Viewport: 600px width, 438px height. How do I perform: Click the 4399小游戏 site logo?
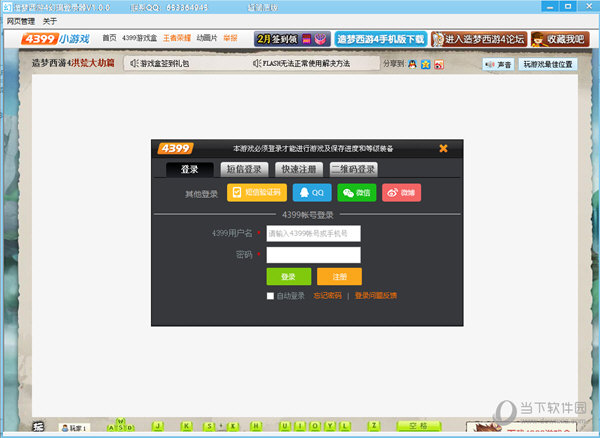click(x=56, y=38)
